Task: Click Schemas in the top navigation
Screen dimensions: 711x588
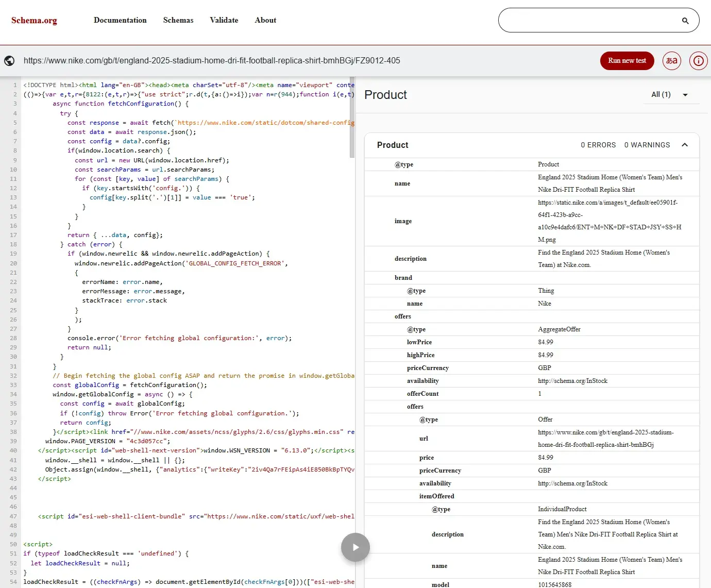Action: (178, 20)
